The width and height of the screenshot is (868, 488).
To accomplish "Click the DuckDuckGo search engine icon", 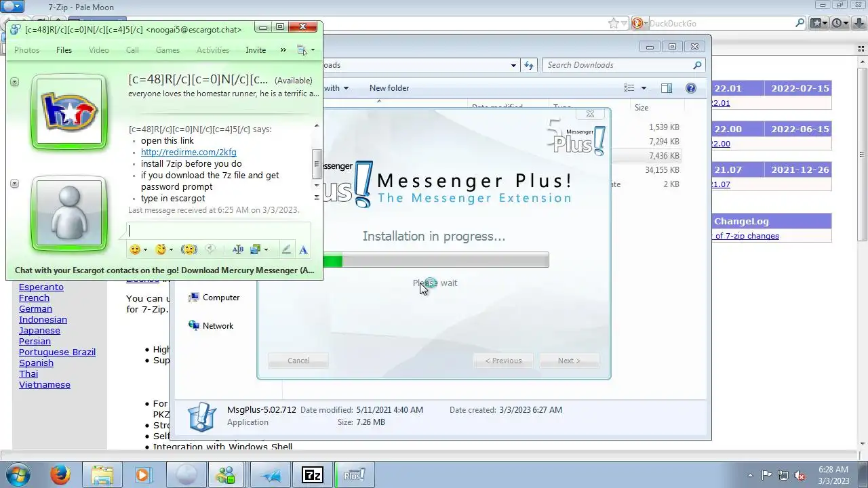I will (637, 23).
